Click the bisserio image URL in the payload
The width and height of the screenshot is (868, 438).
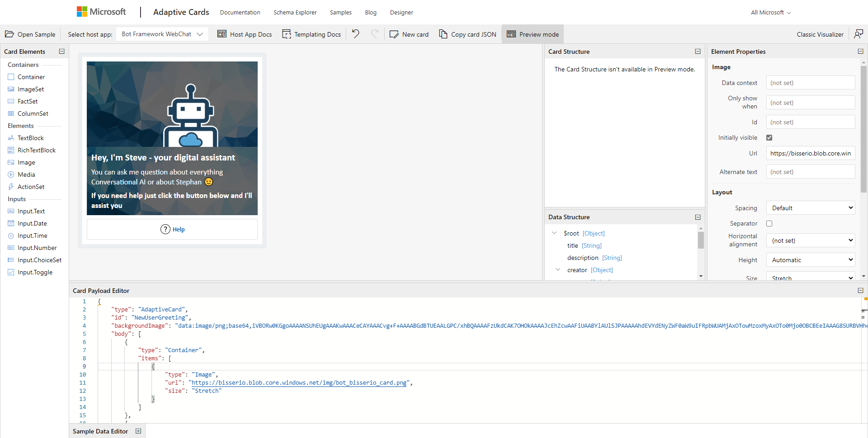(x=299, y=383)
